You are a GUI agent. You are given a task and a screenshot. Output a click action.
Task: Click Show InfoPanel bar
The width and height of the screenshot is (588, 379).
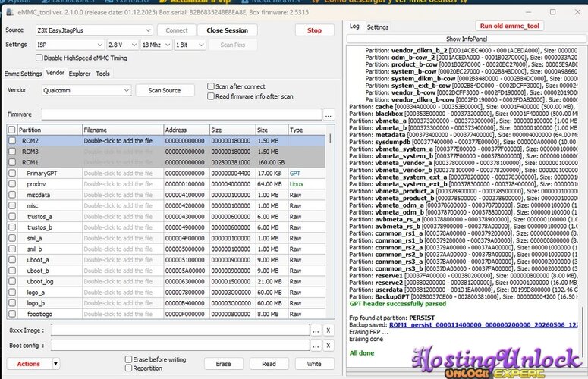point(467,39)
